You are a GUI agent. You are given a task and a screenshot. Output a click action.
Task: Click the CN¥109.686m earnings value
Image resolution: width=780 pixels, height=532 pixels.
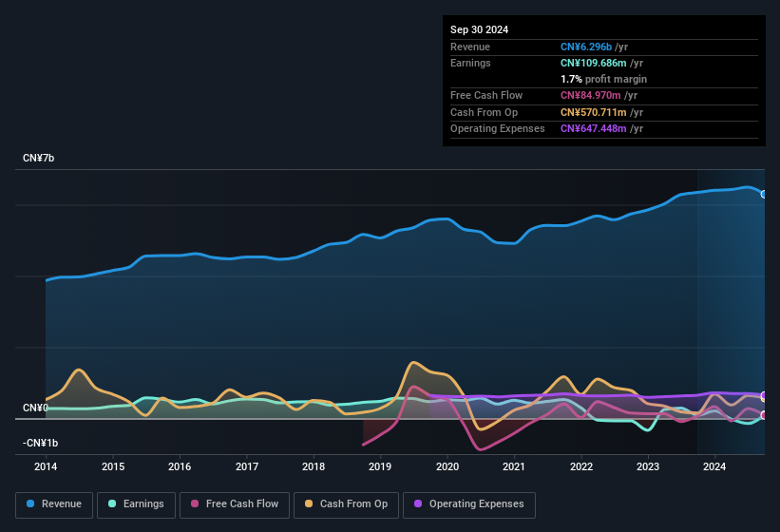[594, 63]
